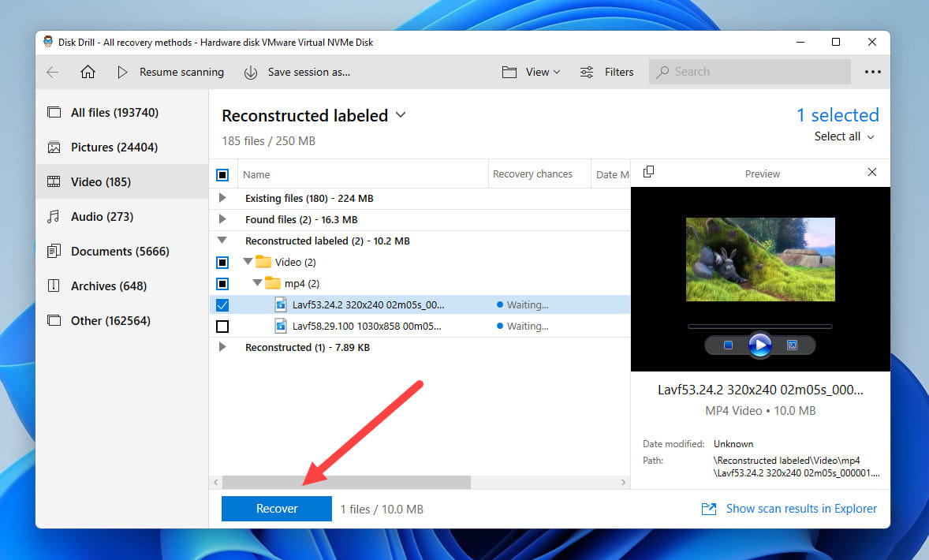Play the video preview
929x560 pixels.
tap(759, 345)
